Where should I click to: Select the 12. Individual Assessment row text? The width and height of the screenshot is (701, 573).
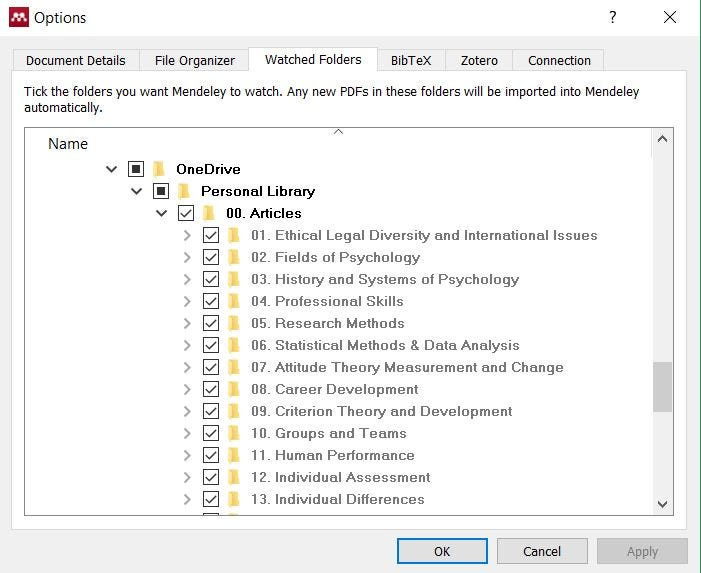click(341, 477)
